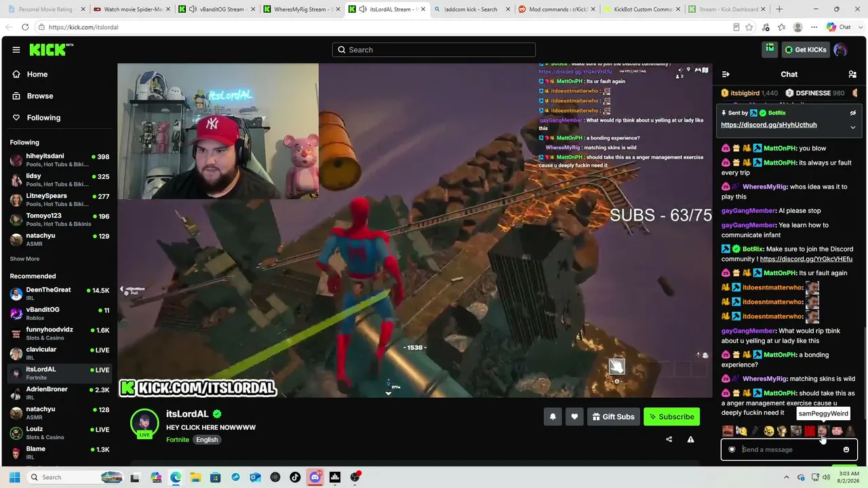Switch to the Stream - Kick Dashboard tab
Screen dimensions: 868x488
pyautogui.click(x=727, y=9)
